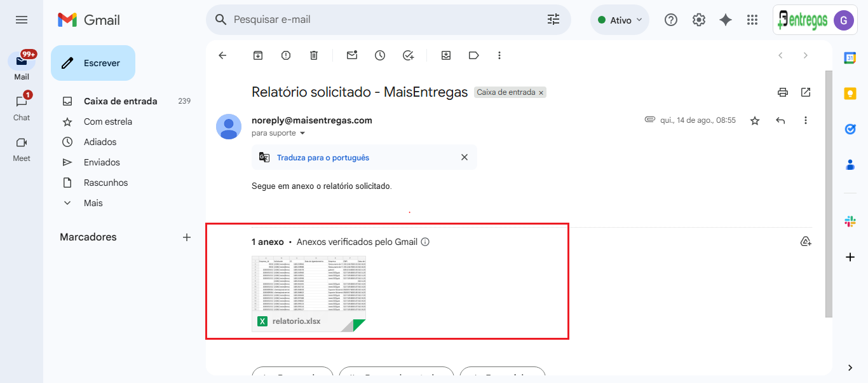
Task: Open Google Tasks side panel
Action: 850,129
